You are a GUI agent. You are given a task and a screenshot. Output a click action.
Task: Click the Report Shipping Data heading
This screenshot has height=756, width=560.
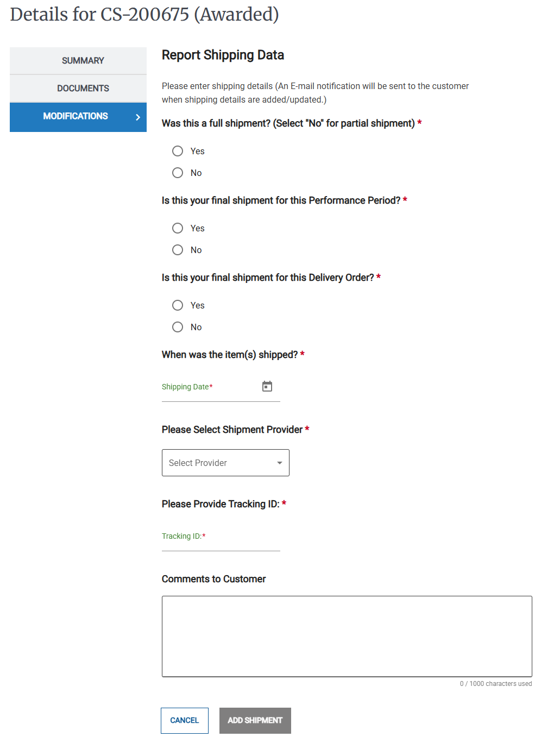223,55
